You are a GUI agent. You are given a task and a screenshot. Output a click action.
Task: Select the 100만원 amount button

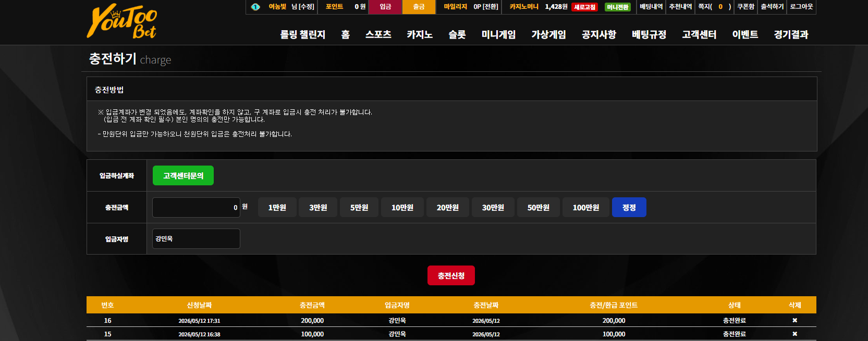click(x=586, y=207)
